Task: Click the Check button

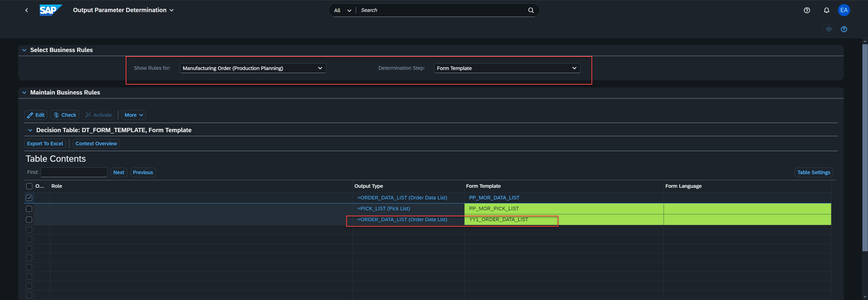Action: tap(65, 115)
